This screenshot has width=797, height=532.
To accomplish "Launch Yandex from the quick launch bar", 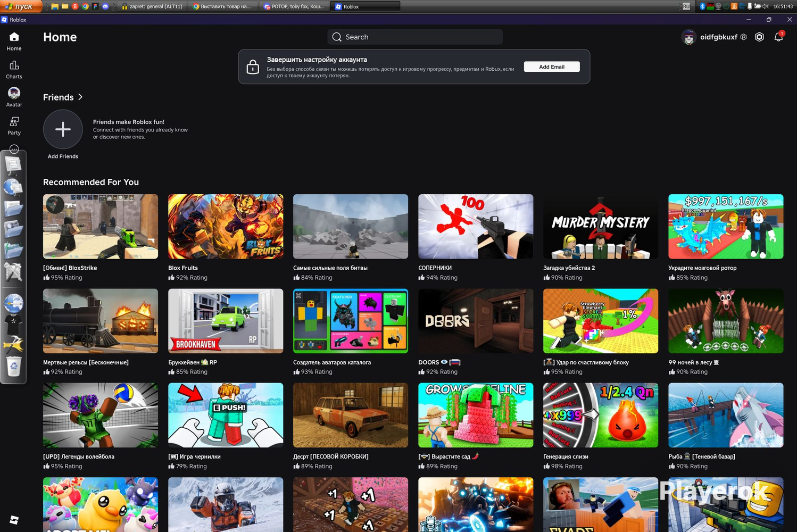I will pyautogui.click(x=75, y=6).
